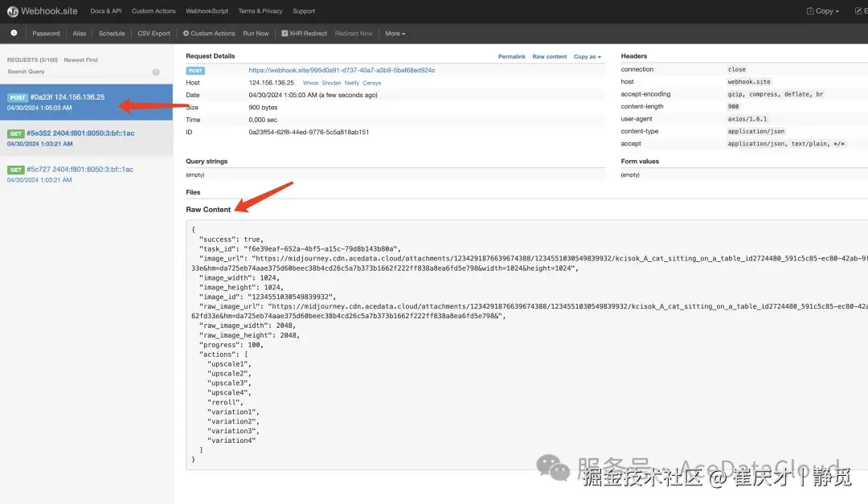Screen dimensions: 868x504
Task: Click the request ID value 0a23ff54-62f8-44ed
Action: pos(309,132)
